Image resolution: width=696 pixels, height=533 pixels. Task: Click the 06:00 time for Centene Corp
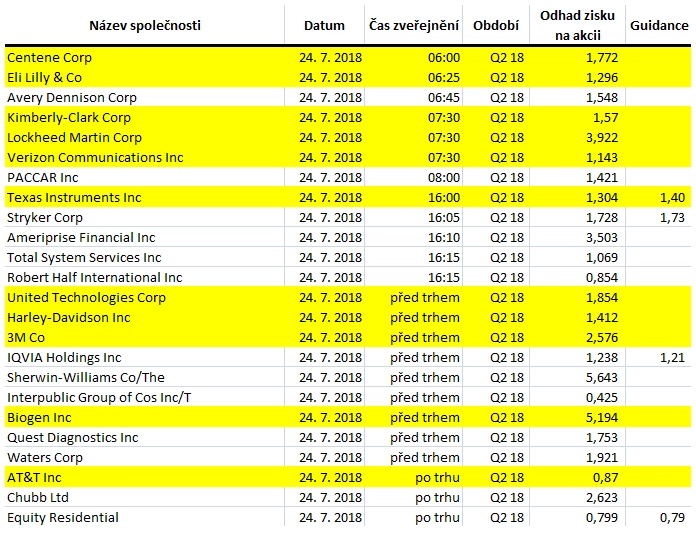tap(444, 58)
